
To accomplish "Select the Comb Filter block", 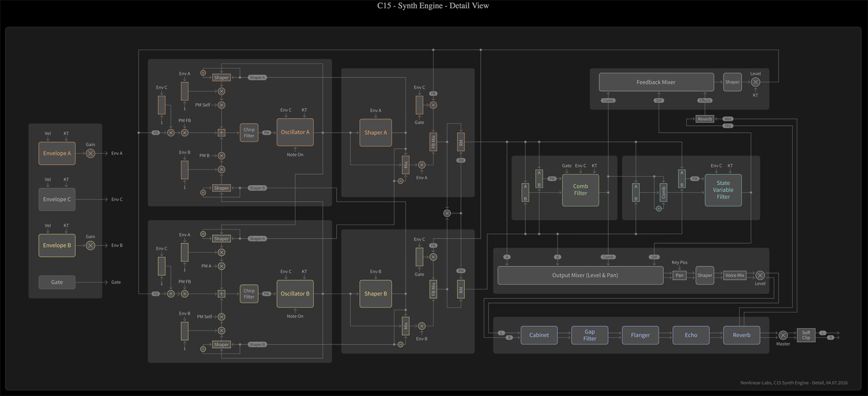I will (x=581, y=190).
